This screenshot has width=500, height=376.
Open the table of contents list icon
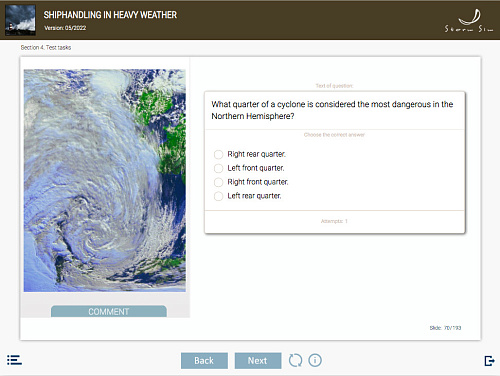[x=14, y=360]
